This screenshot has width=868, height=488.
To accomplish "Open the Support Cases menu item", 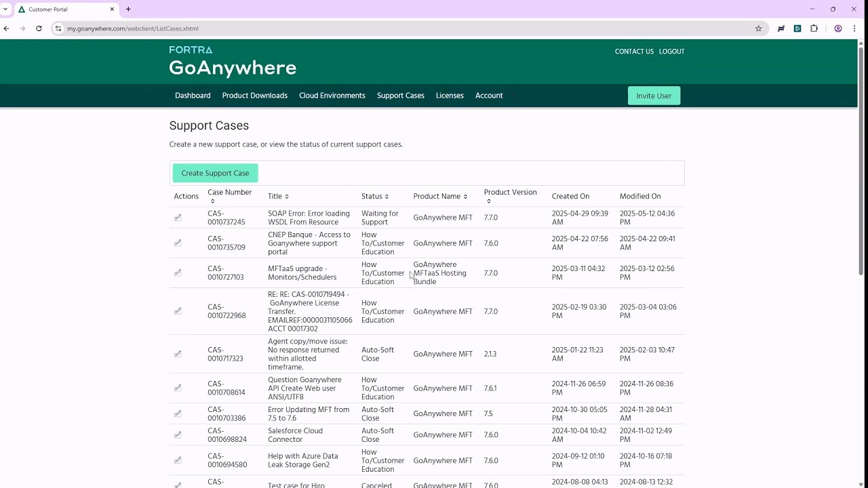I will [x=401, y=96].
